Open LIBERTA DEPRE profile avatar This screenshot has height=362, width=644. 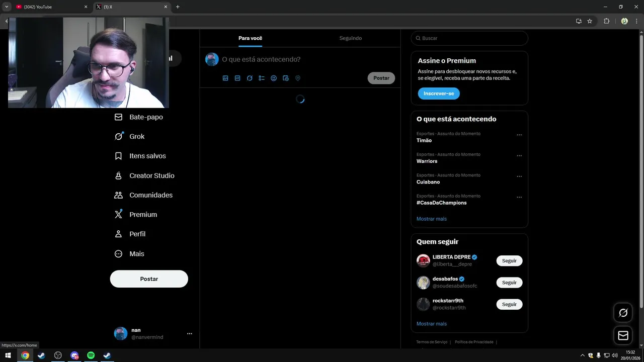coord(423,260)
